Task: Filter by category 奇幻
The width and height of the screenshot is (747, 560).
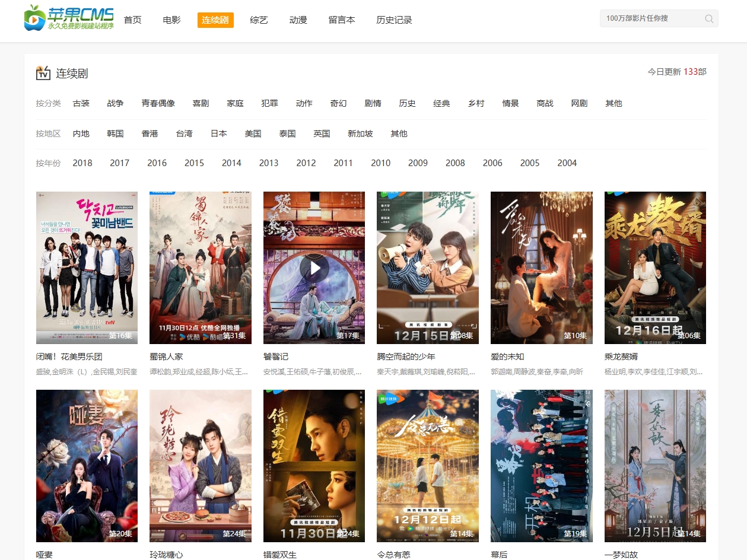Action: [339, 103]
